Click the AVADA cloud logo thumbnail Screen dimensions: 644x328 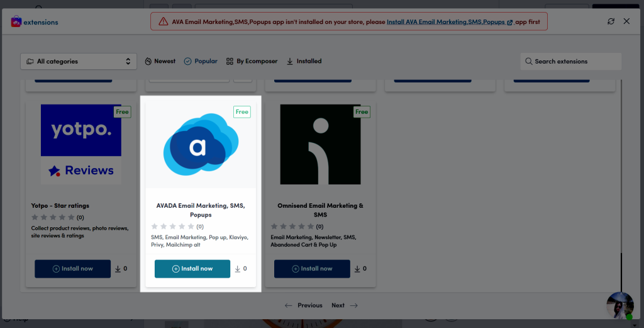(x=201, y=144)
